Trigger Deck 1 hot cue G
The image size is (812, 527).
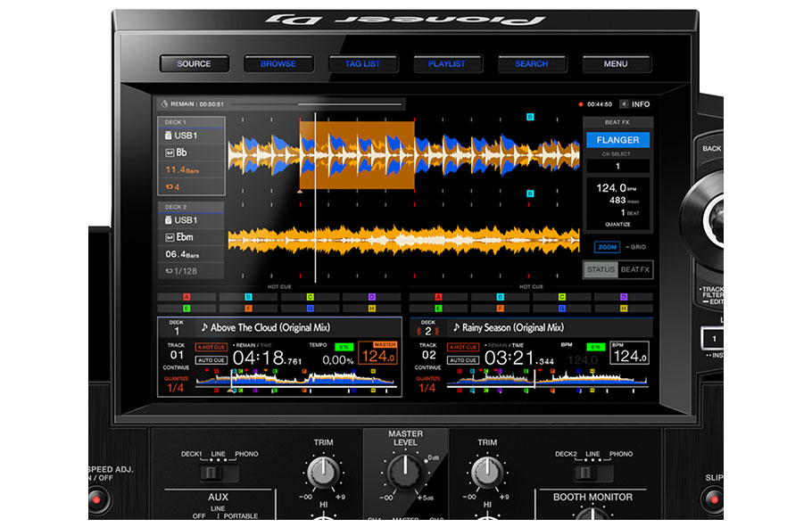[311, 308]
